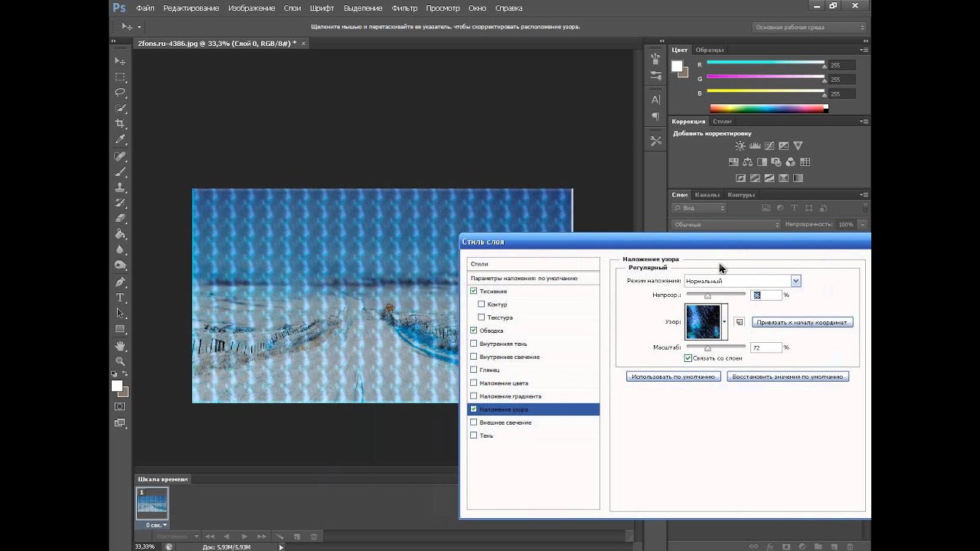Uncheck the Обводка style checkbox
The width and height of the screenshot is (980, 551).
click(473, 331)
